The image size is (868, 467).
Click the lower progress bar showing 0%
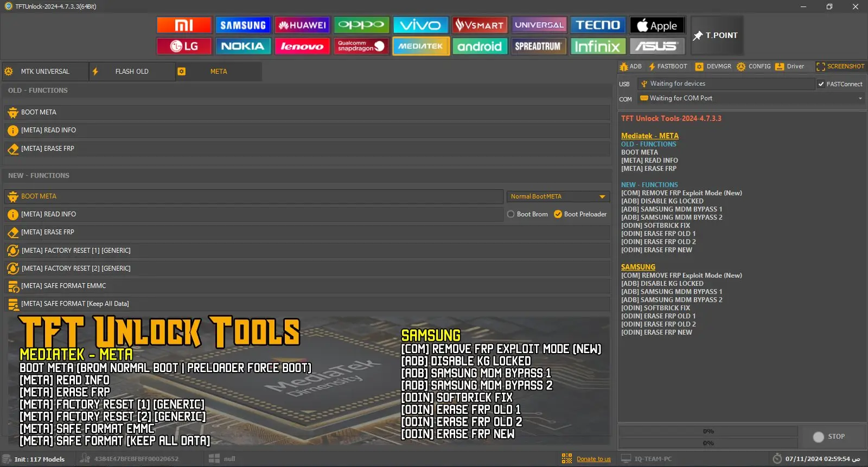[x=708, y=443]
